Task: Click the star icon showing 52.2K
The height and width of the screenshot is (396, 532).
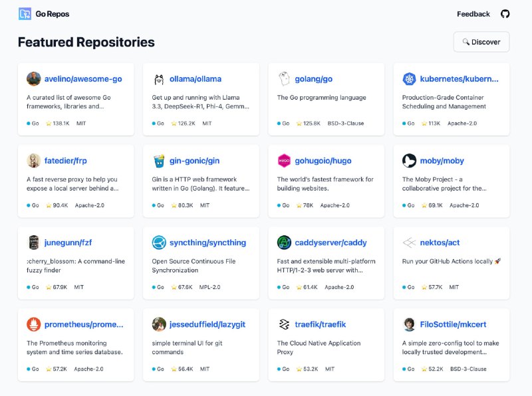Action: (x=424, y=369)
